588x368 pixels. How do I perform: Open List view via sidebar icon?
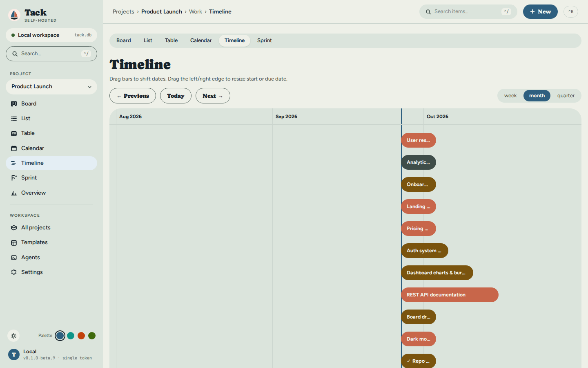(14, 119)
